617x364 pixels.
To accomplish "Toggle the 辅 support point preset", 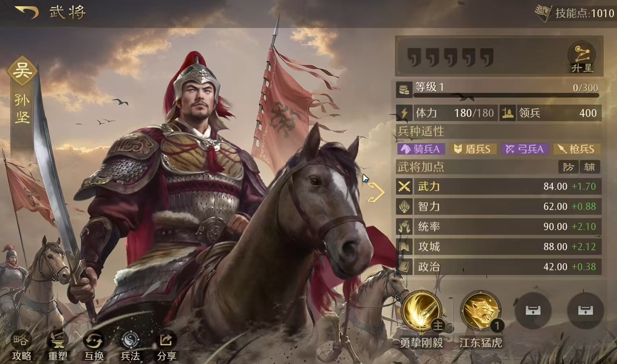I will point(590,167).
